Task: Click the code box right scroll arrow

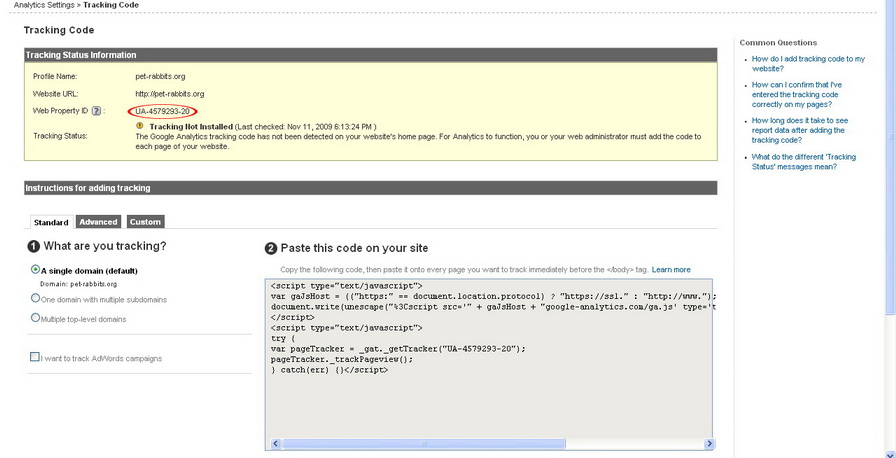Action: (x=709, y=444)
